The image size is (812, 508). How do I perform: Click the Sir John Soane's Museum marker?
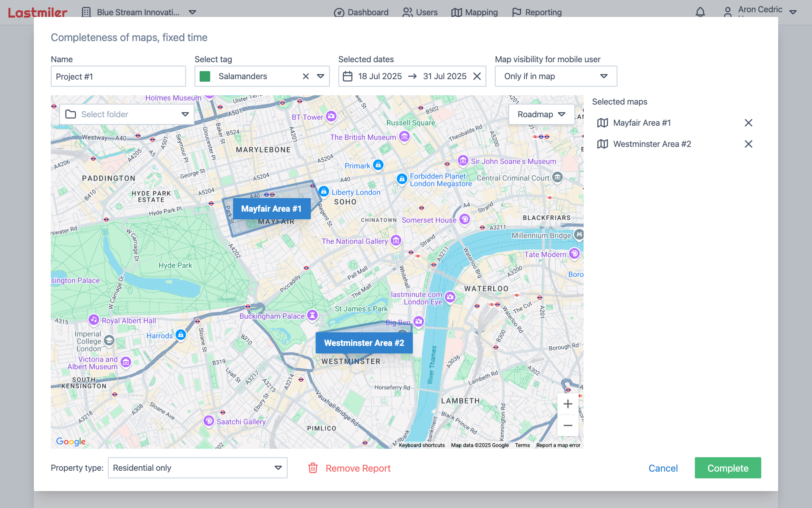[463, 160]
